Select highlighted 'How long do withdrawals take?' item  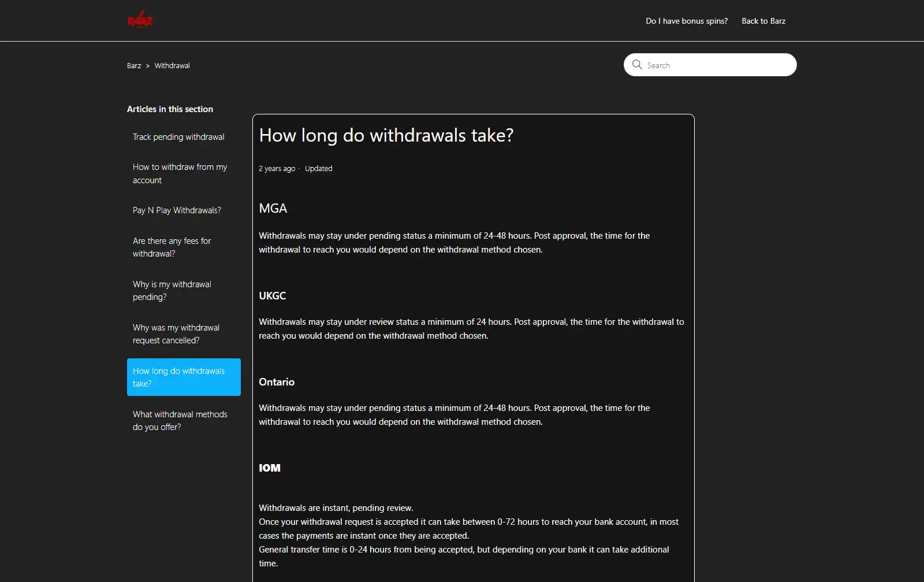(x=184, y=377)
